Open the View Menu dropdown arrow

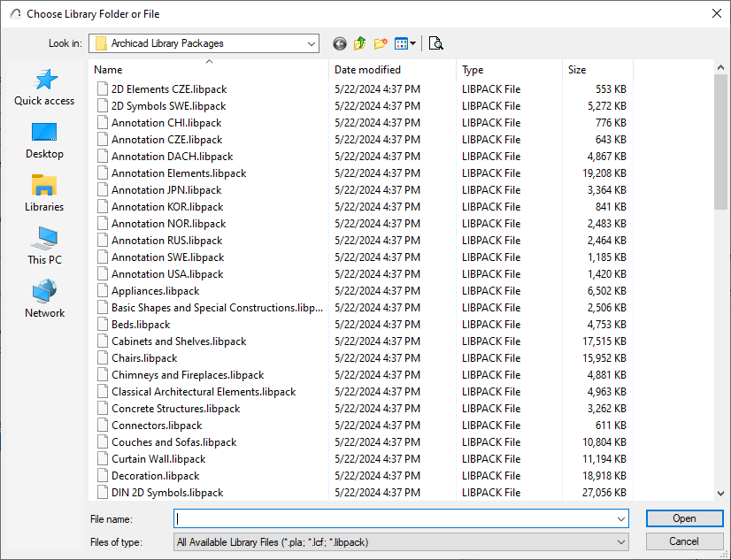pos(413,44)
